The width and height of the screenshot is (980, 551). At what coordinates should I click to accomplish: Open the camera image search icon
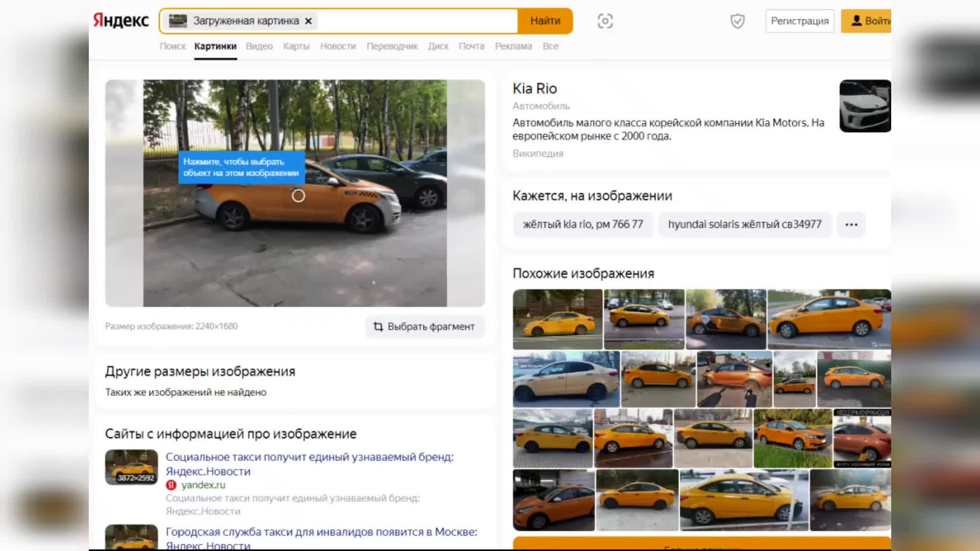[x=605, y=21]
